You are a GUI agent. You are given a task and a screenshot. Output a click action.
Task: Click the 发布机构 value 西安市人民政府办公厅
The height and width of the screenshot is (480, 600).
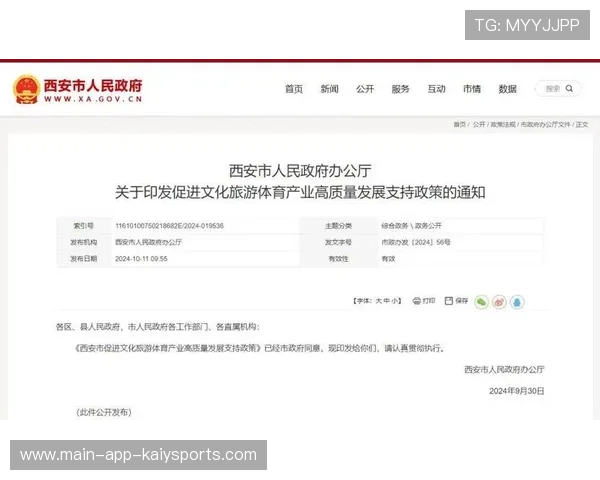click(148, 242)
